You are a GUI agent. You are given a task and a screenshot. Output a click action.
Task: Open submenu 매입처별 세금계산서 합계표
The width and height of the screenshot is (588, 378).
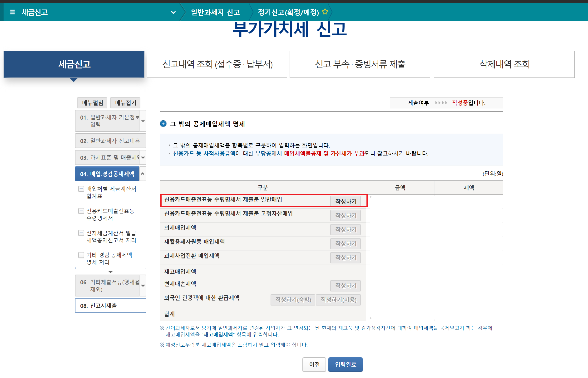coord(111,192)
